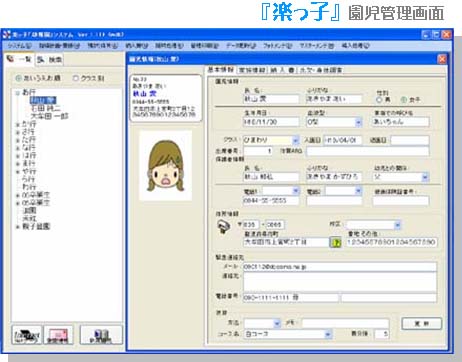Switch to the 基本情報 tab
The width and height of the screenshot is (462, 362).
pyautogui.click(x=220, y=70)
